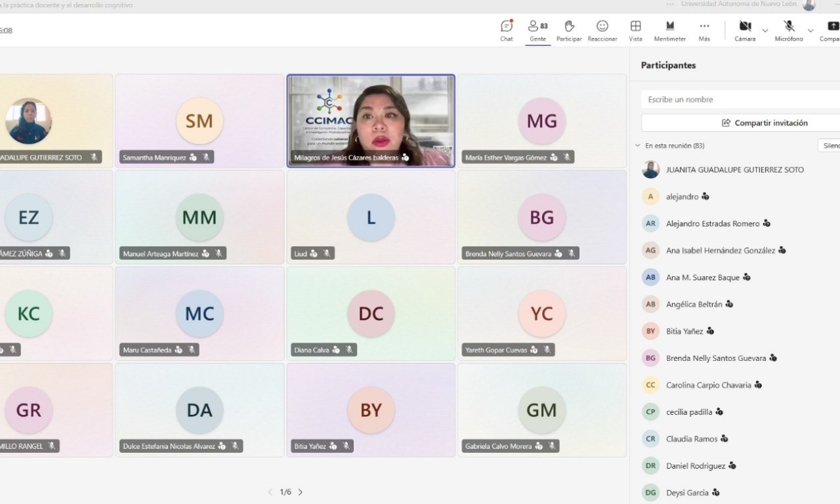
Task: Open the microphone options dropdown arrow
Action: 810,30
